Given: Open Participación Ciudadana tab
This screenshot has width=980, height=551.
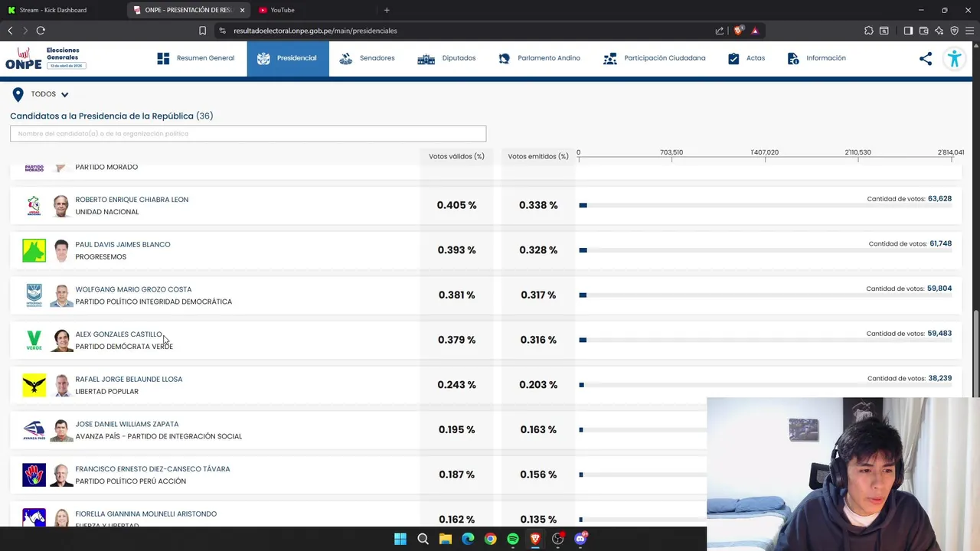Looking at the screenshot, I should [655, 58].
